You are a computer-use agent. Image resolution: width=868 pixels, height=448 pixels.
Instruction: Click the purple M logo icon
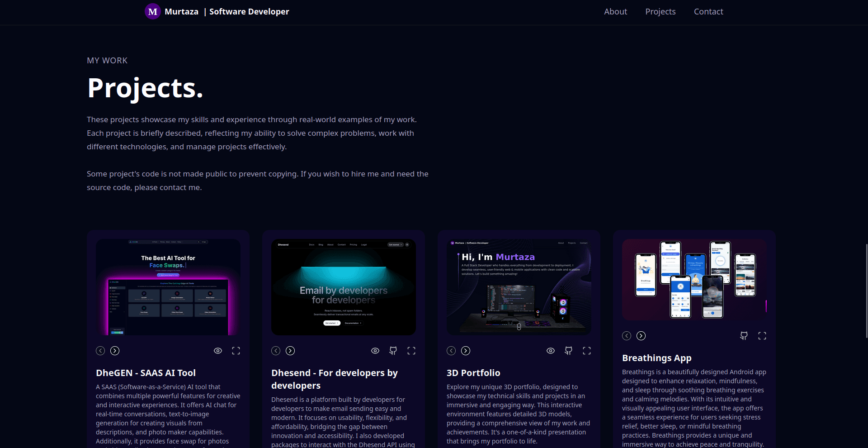click(x=153, y=12)
